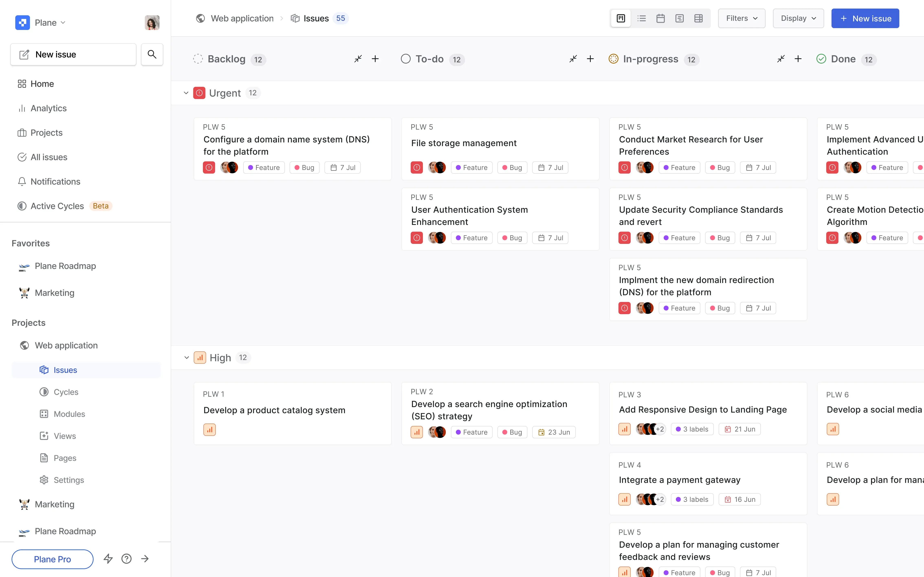Click the search magnifier icon in sidebar
The image size is (924, 577).
152,55
